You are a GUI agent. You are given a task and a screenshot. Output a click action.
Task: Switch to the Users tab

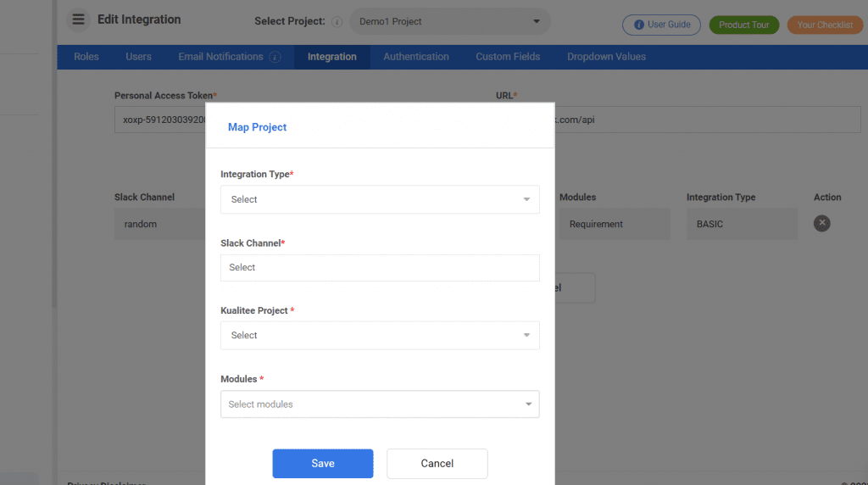(x=138, y=57)
